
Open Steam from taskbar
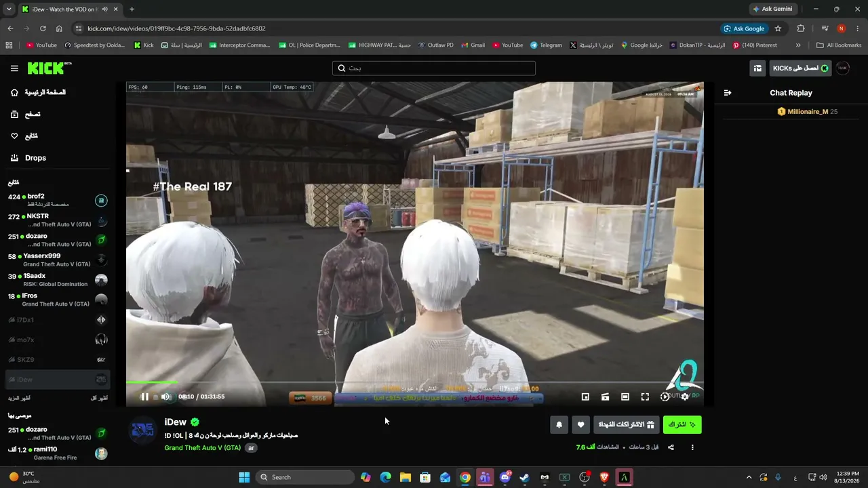(524, 477)
